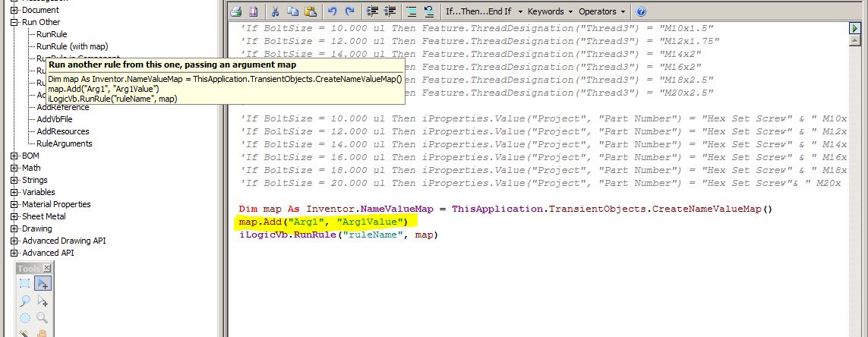
Task: Click the iLogicVb.RunRule code line
Action: (338, 235)
